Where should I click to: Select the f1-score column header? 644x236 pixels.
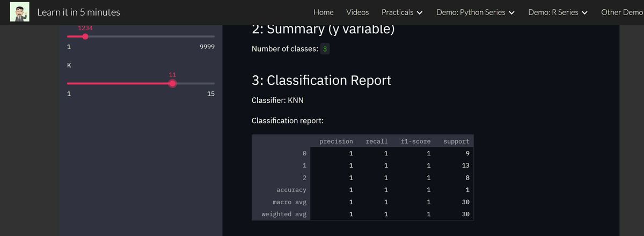pyautogui.click(x=415, y=141)
